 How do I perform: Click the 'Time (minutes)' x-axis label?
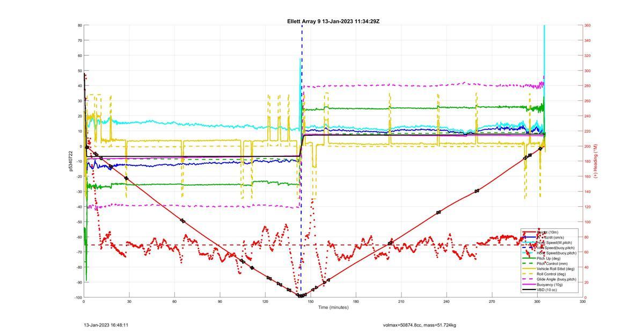[333, 307]
